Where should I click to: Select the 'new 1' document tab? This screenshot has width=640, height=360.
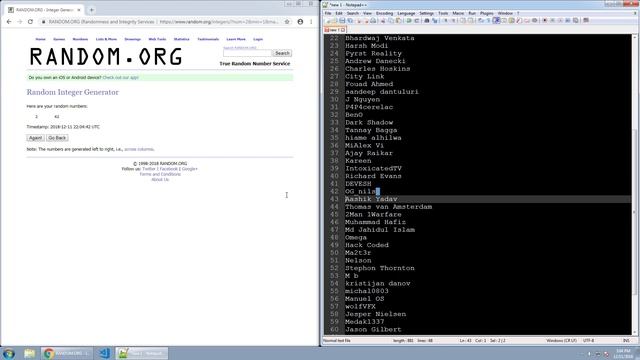[x=335, y=30]
